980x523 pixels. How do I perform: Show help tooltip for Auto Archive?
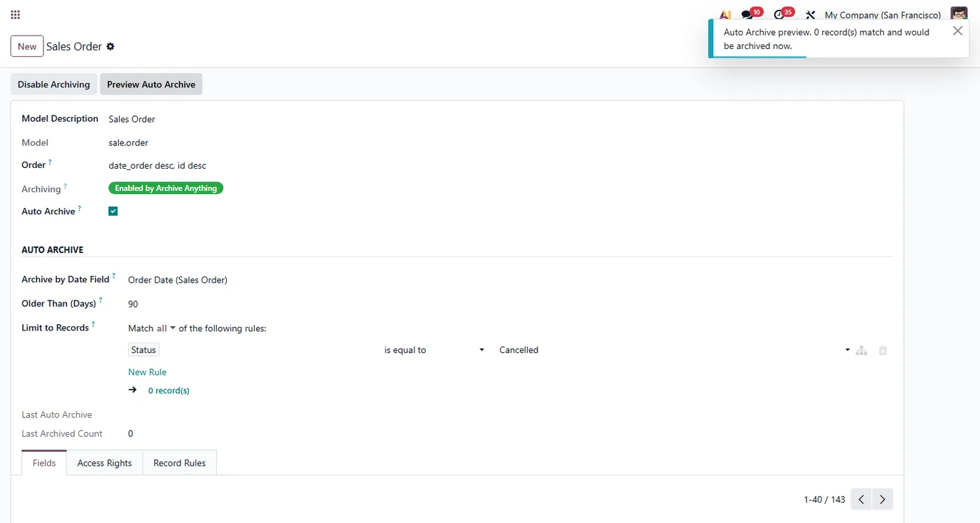click(80, 209)
